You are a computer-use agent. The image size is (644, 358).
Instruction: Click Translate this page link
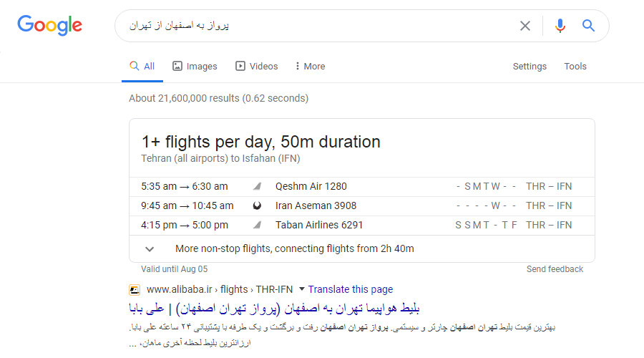351,289
